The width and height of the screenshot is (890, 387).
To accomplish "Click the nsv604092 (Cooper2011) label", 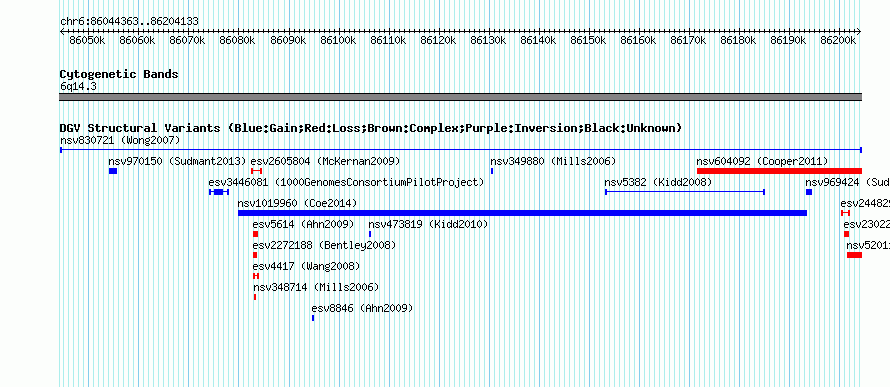I will [762, 161].
